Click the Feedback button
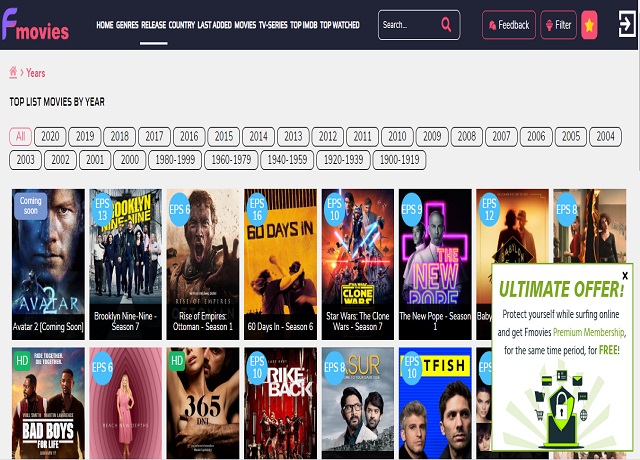Screen dimensions: 640x460 [508, 25]
